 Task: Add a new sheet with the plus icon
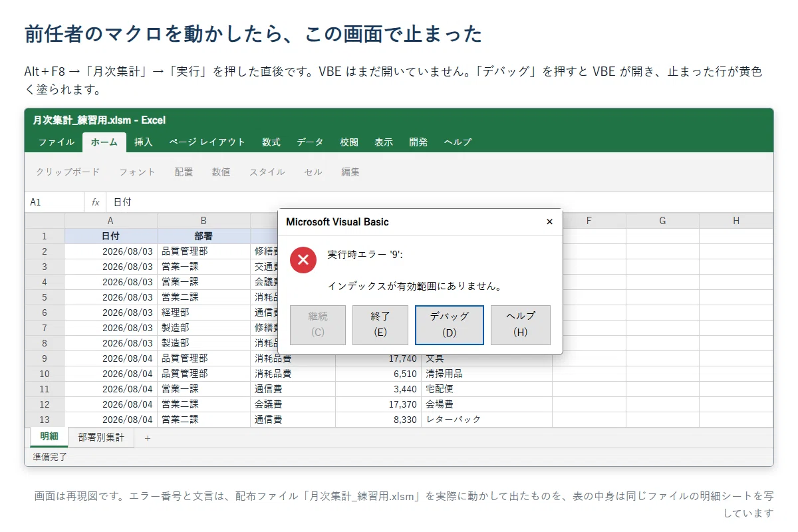(x=148, y=438)
